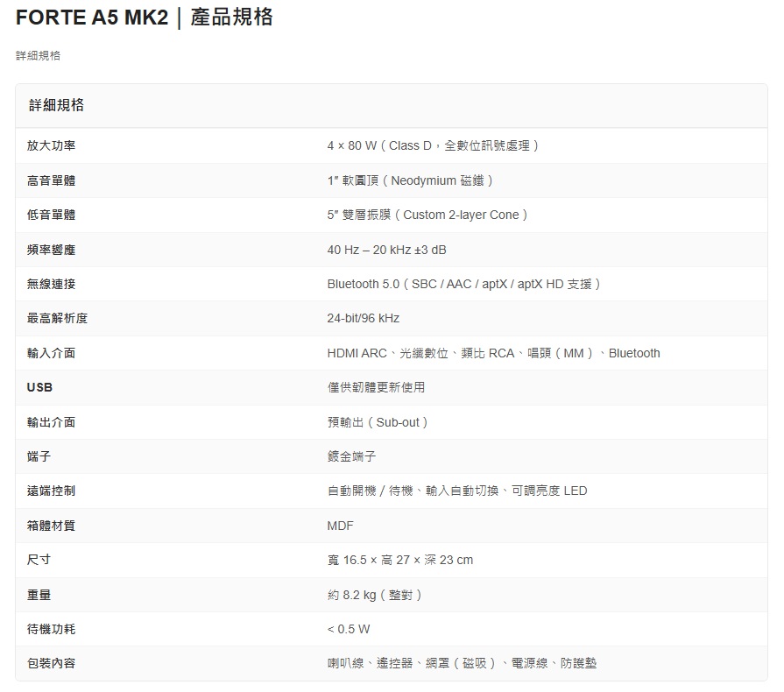784x692 pixels.
Task: Click the 40 Hz – 20 kHz frequency value
Action: (386, 250)
